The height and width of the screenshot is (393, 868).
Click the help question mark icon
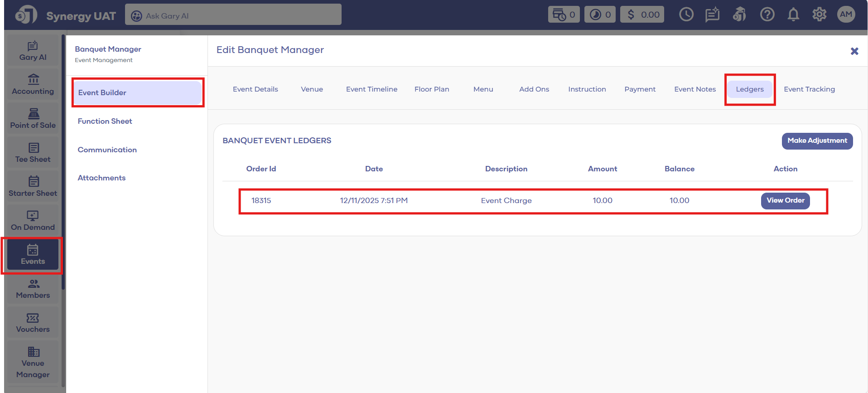click(767, 15)
